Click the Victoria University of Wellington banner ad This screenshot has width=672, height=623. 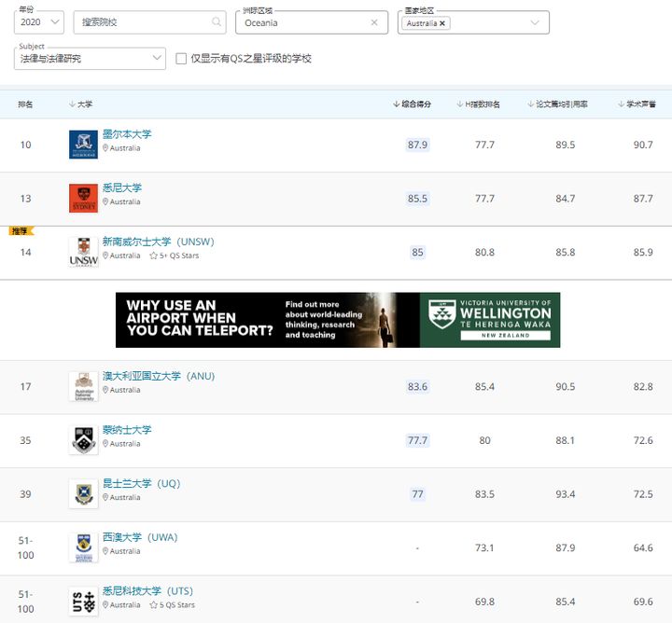point(338,320)
